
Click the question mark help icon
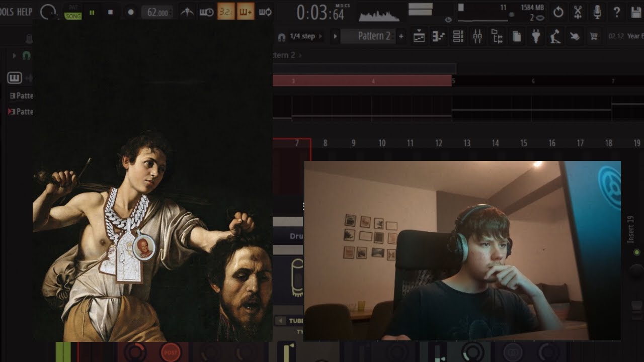(x=616, y=12)
